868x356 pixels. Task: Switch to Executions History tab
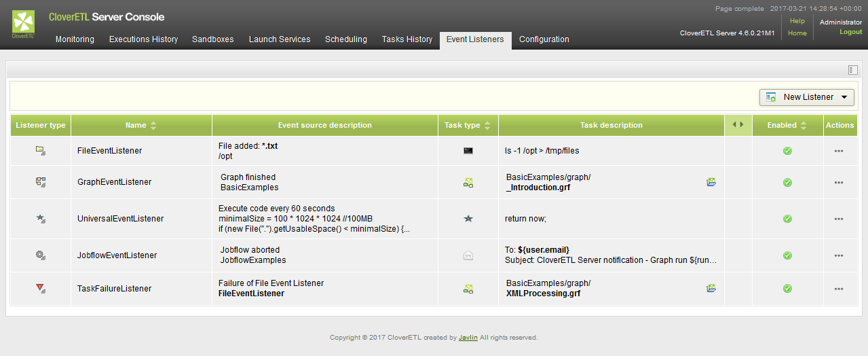(143, 39)
